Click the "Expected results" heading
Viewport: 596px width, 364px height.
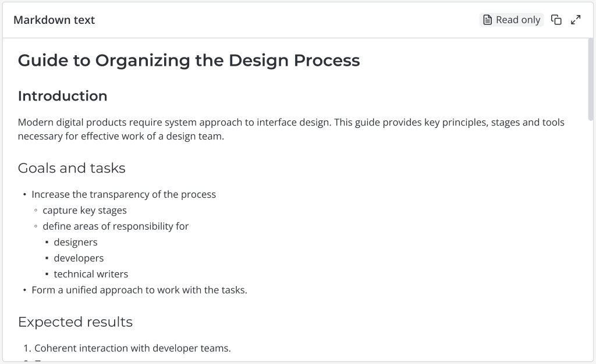[x=75, y=322]
